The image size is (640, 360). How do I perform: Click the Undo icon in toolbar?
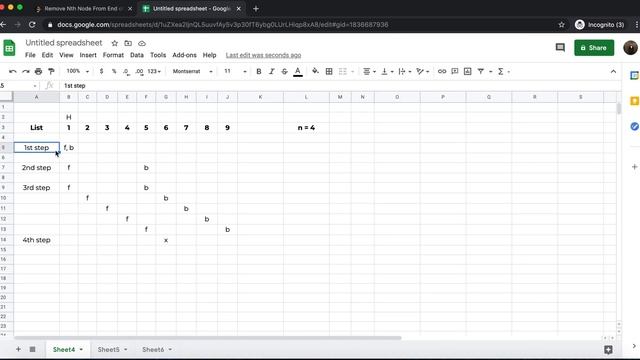(x=13, y=71)
